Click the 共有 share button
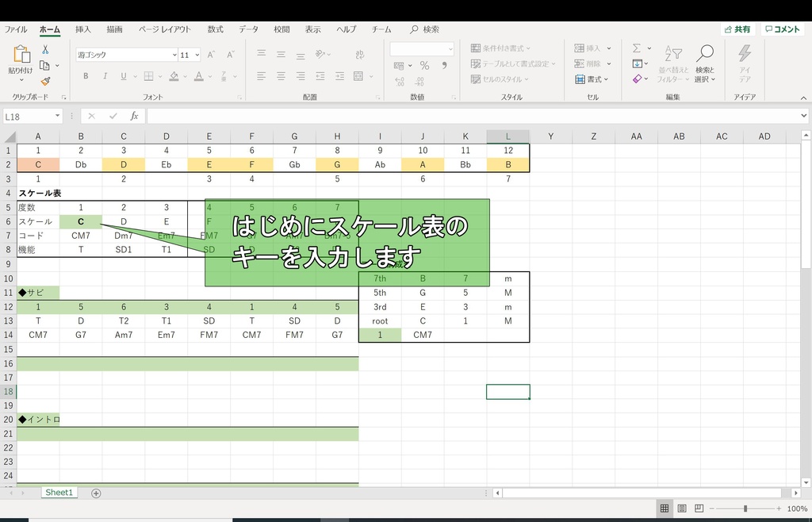The height and width of the screenshot is (522, 812). pyautogui.click(x=737, y=29)
